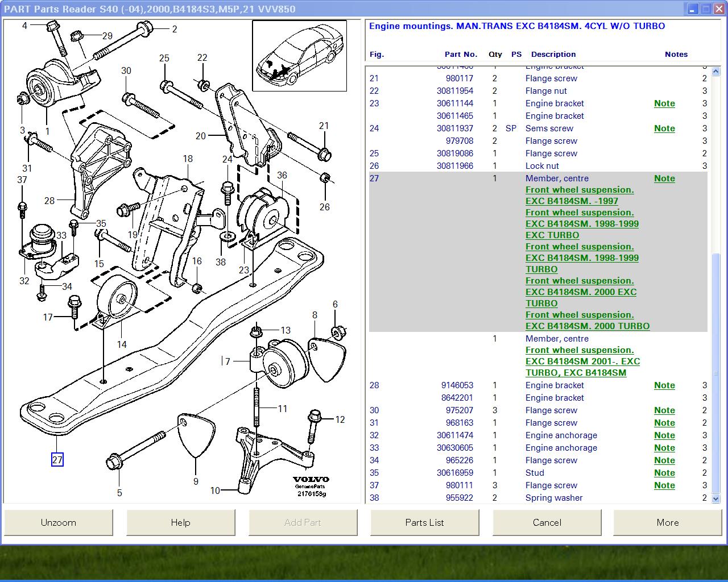Select Spring washer row 38
This screenshot has height=582, width=728.
538,498
